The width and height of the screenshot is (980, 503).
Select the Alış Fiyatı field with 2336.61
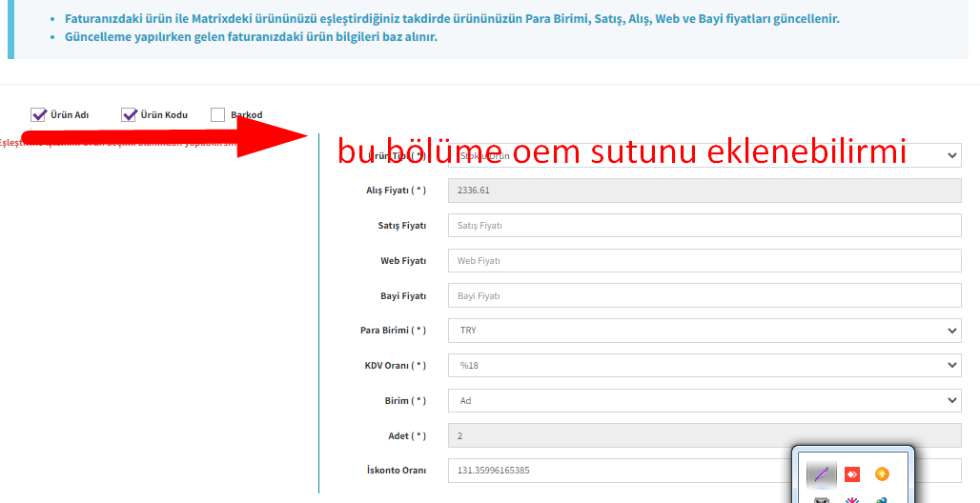coord(704,191)
